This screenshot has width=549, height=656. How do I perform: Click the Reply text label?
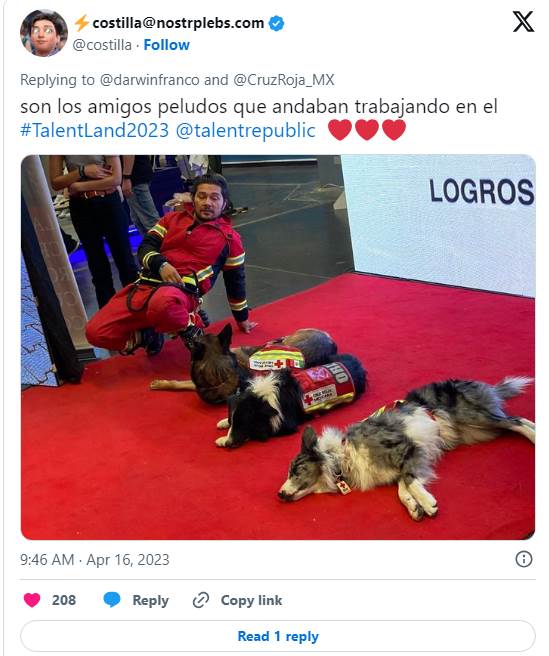(151, 600)
